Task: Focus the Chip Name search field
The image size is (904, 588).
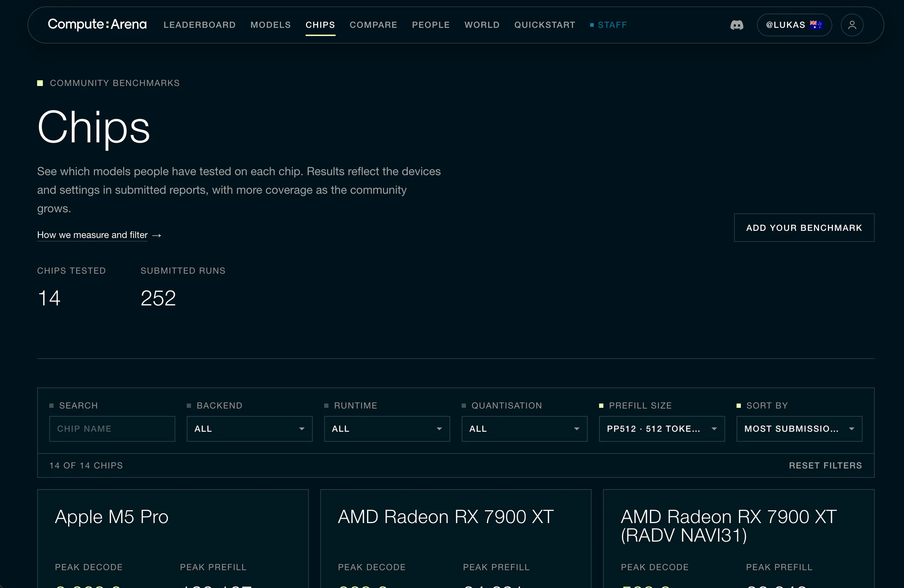Action: click(112, 429)
